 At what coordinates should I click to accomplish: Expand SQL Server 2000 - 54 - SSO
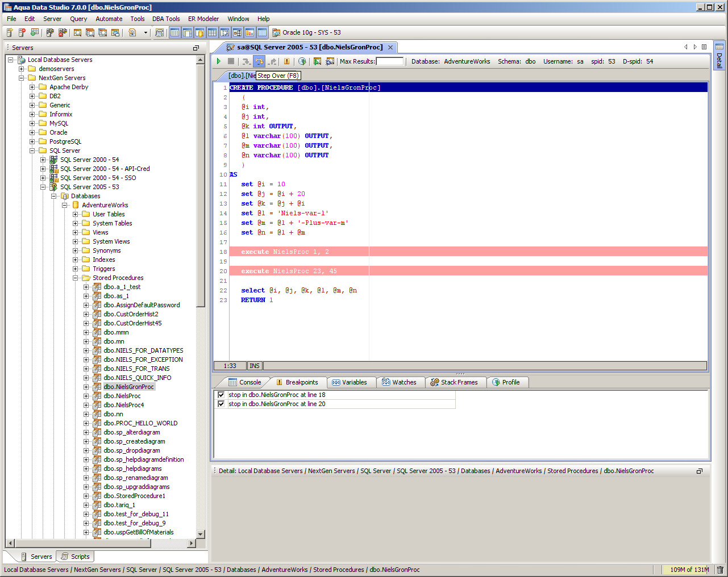coord(43,178)
